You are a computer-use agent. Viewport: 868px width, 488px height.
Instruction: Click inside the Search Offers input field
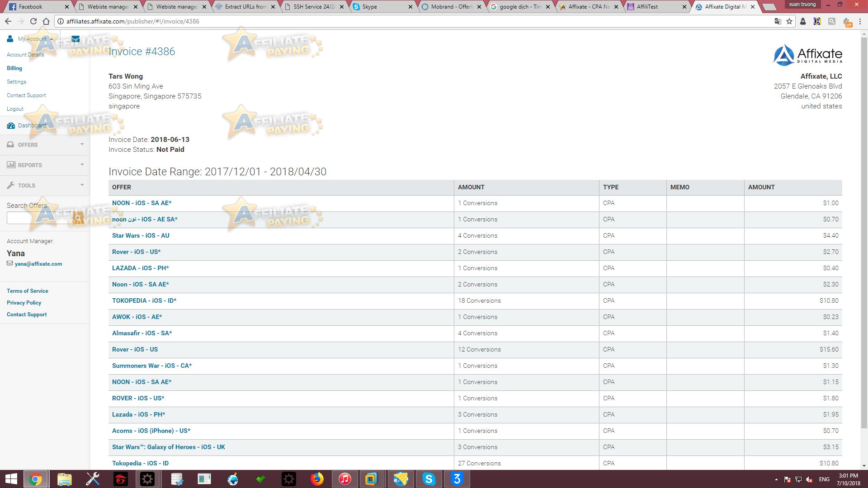pyautogui.click(x=40, y=218)
